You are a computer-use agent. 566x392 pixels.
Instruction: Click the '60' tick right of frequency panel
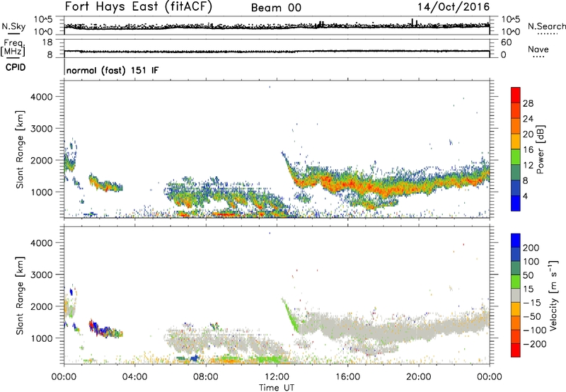tap(507, 42)
